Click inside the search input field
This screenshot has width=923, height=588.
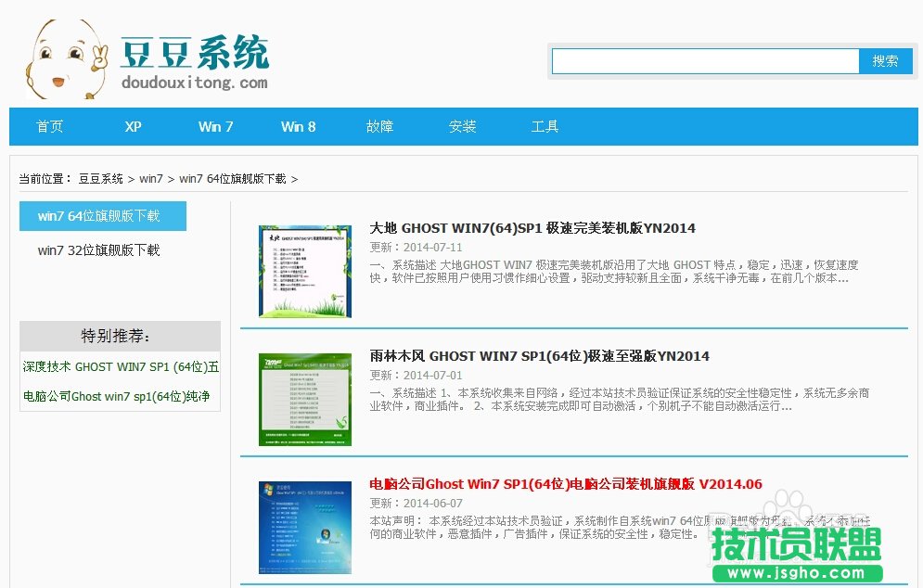click(x=705, y=60)
